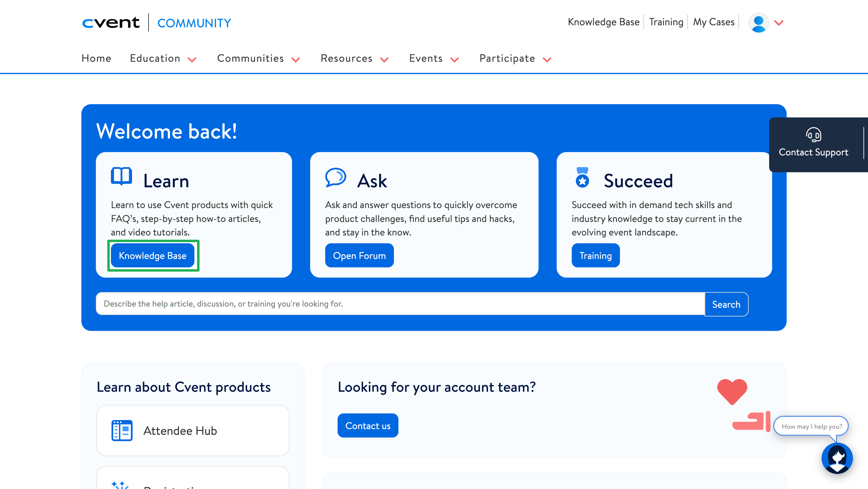
Task: Click the COMMUNITY header link
Action: coord(194,23)
